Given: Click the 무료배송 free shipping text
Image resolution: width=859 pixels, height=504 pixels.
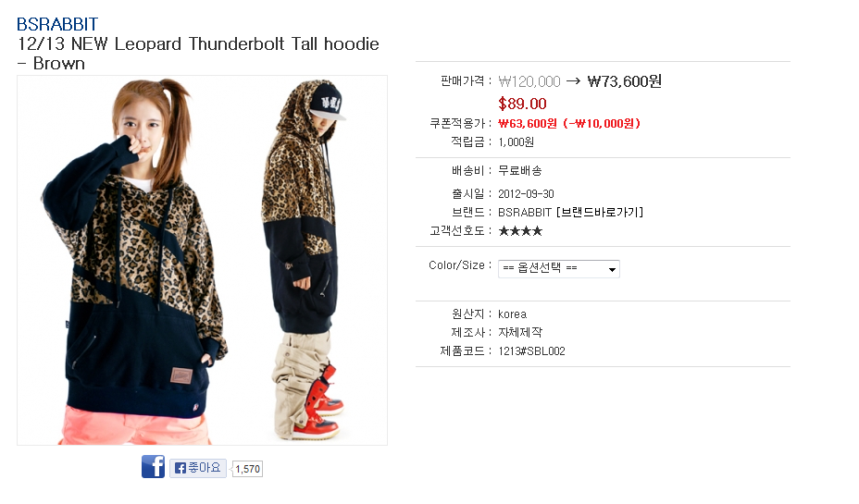Looking at the screenshot, I should (520, 171).
